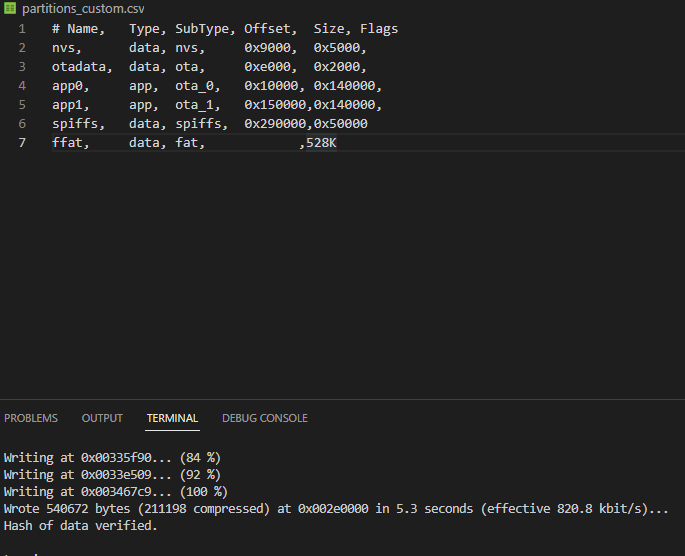This screenshot has height=556, width=685.
Task: Click the 'otadata,' partition name
Action: (82, 67)
